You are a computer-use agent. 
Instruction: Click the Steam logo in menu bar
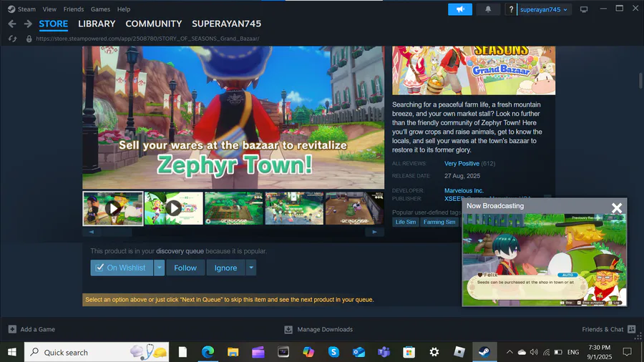click(11, 9)
